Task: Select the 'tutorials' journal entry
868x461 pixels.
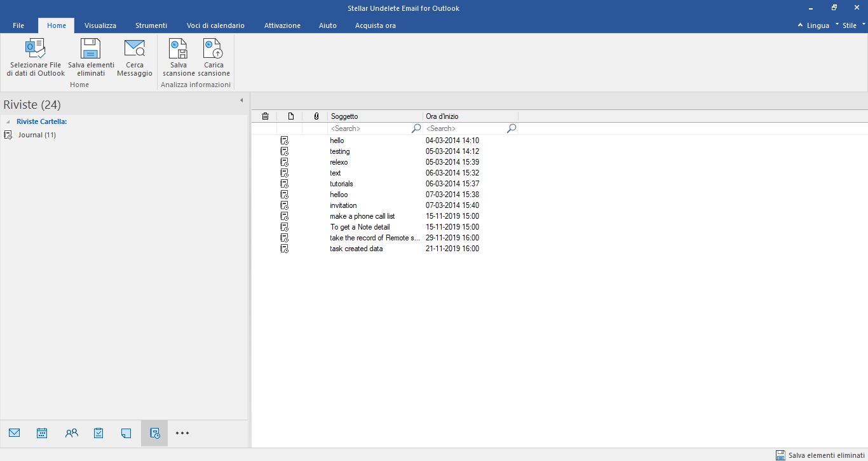Action: click(341, 184)
